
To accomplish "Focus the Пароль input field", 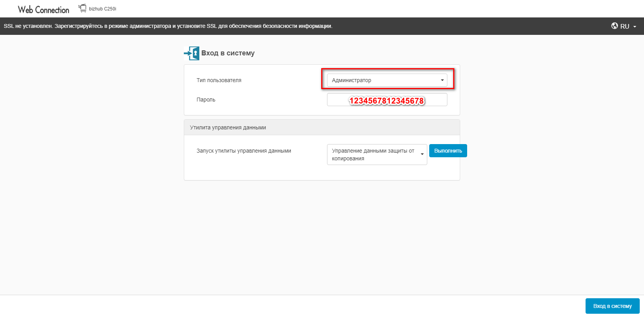I will [x=387, y=100].
